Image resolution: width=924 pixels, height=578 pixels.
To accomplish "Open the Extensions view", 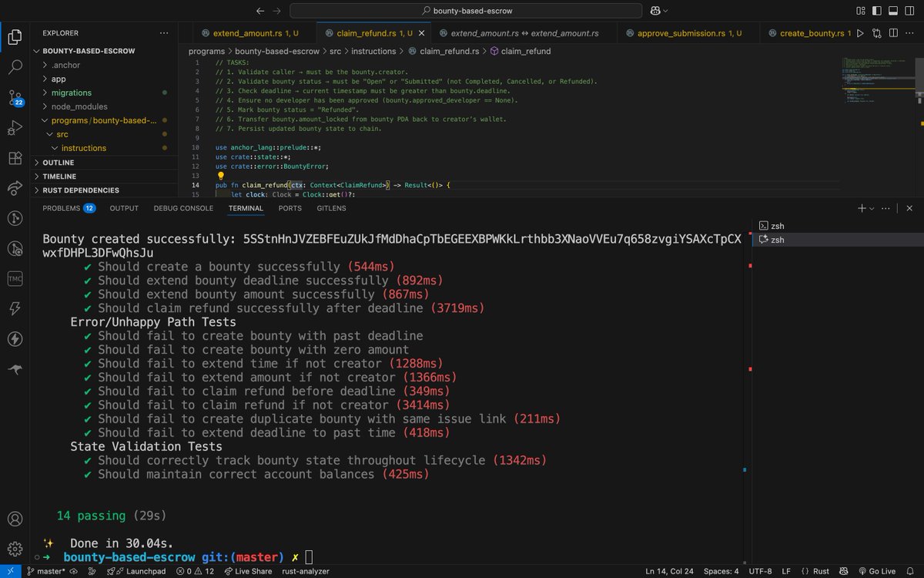I will pos(16,158).
